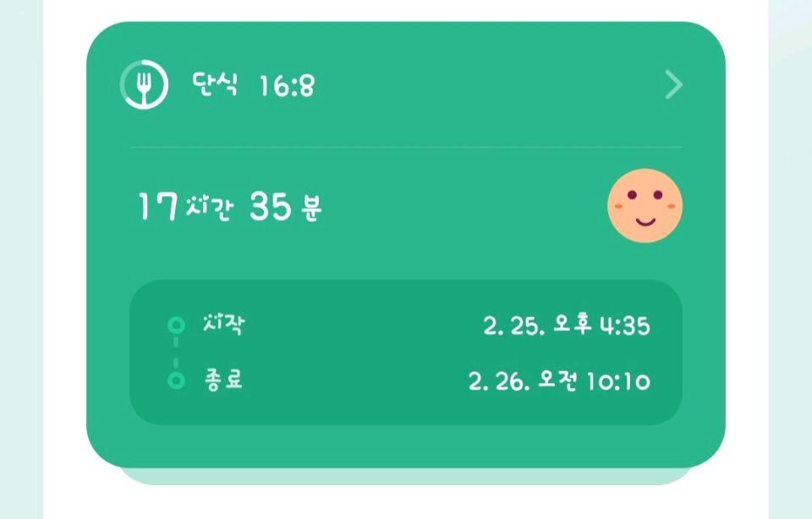Click the fasting fork icon
This screenshot has height=519, width=812.
pyautogui.click(x=143, y=85)
